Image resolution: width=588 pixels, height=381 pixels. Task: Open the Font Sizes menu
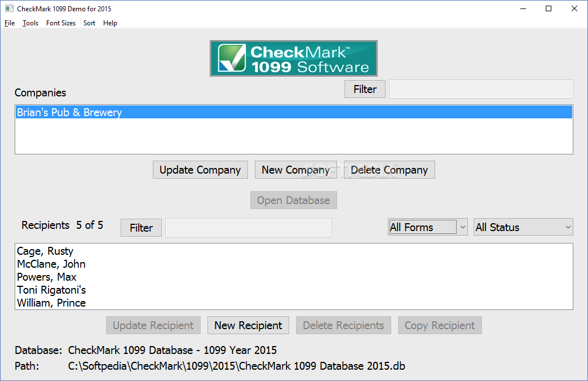[x=61, y=23]
